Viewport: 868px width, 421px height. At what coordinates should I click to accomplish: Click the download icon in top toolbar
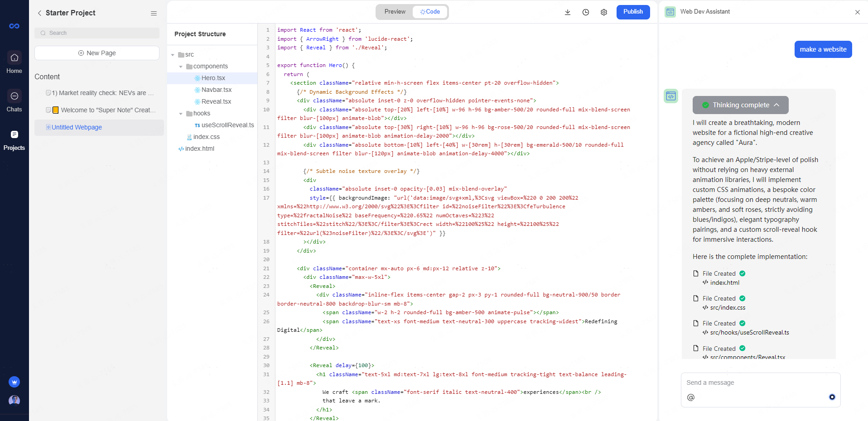[567, 12]
